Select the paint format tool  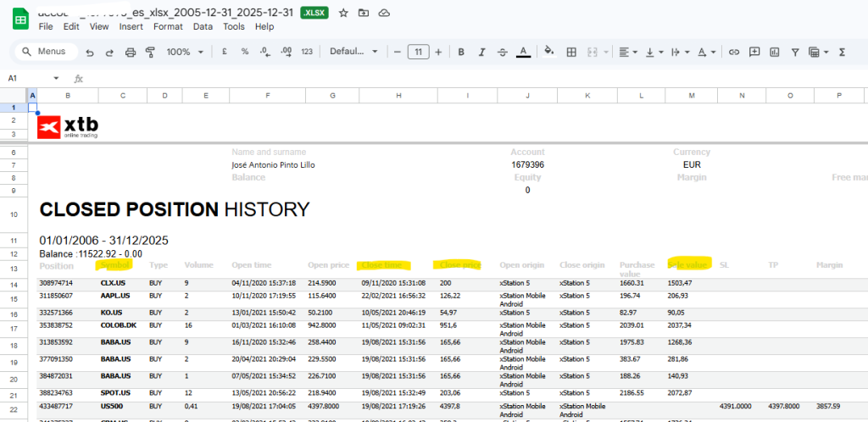[x=151, y=53]
